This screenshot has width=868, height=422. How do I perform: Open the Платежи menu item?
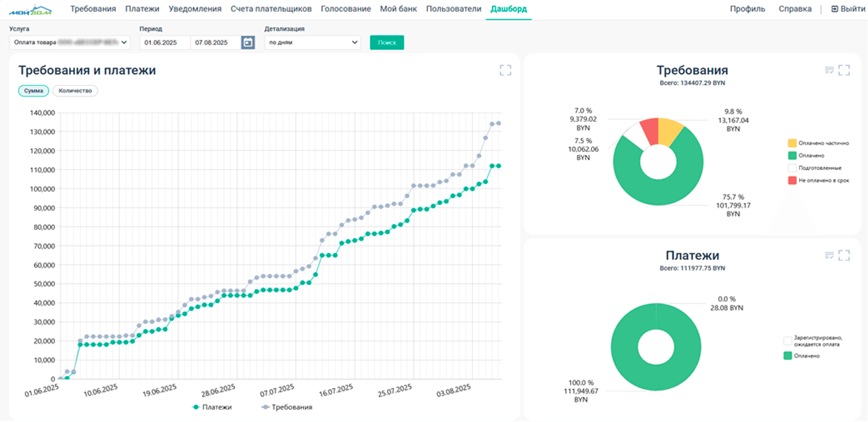(142, 9)
